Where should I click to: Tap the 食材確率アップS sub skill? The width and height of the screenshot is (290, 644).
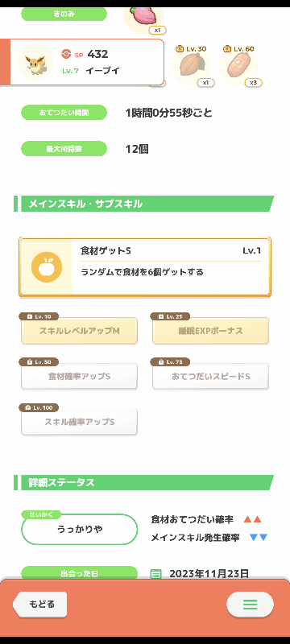[79, 376]
